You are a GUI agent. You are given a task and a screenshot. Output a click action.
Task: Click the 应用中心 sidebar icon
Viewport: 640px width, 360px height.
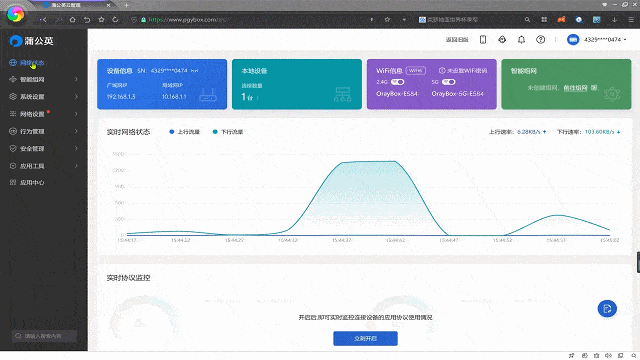point(13,182)
